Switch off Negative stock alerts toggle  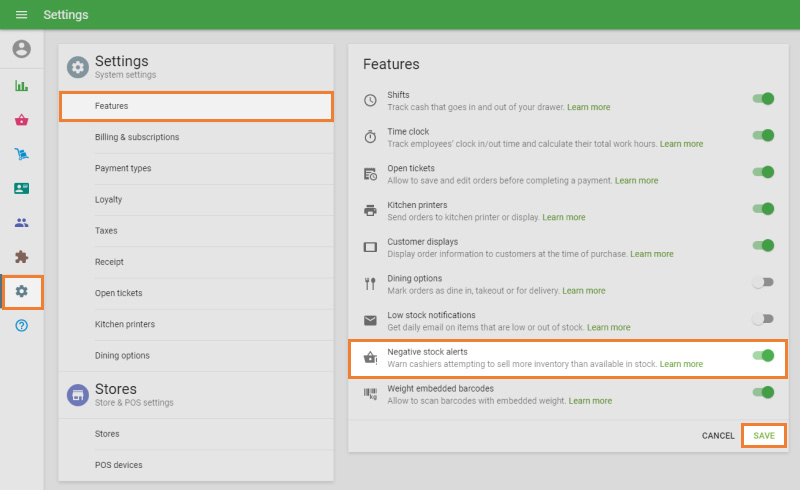(763, 355)
